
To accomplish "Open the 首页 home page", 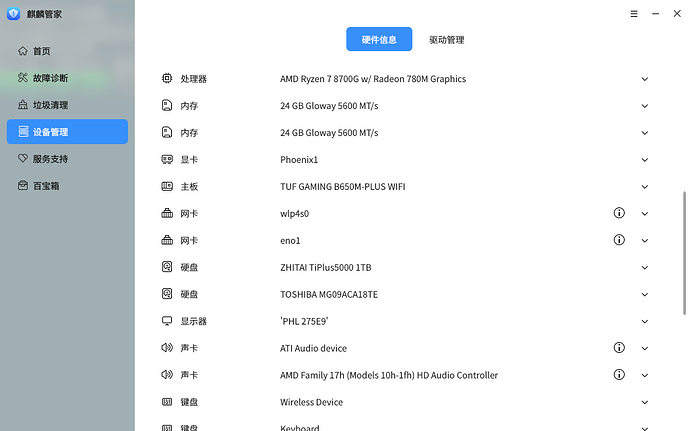I will [67, 51].
